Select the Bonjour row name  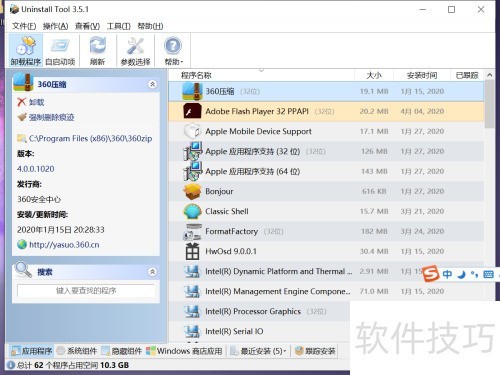coord(219,191)
